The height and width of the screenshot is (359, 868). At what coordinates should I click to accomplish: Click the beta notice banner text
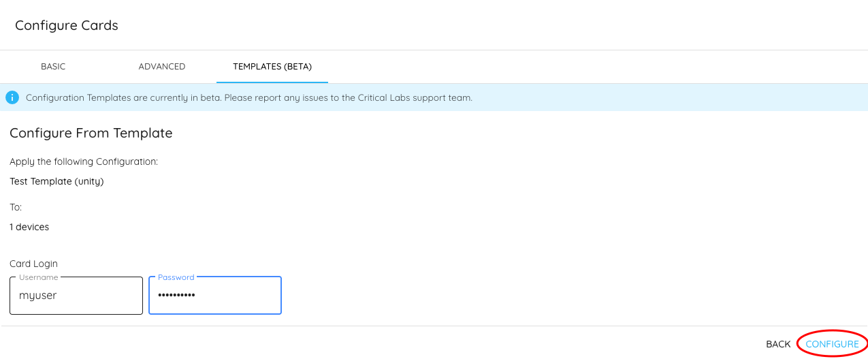click(x=249, y=97)
